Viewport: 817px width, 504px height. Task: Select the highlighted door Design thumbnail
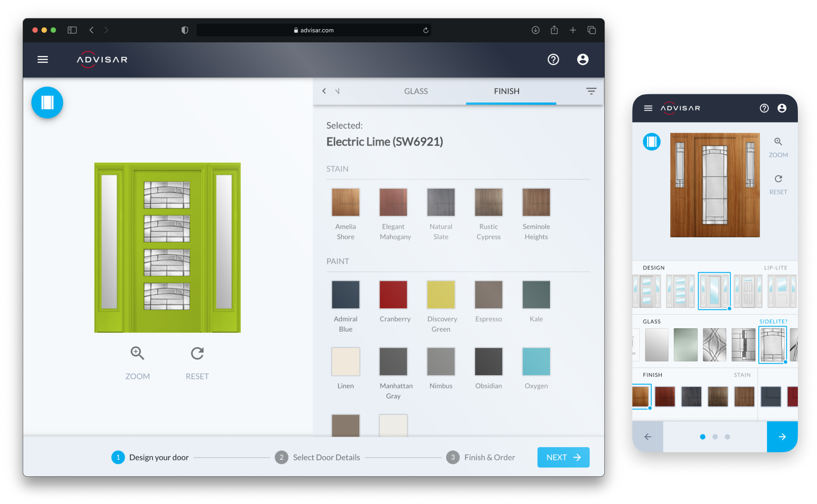pos(714,290)
